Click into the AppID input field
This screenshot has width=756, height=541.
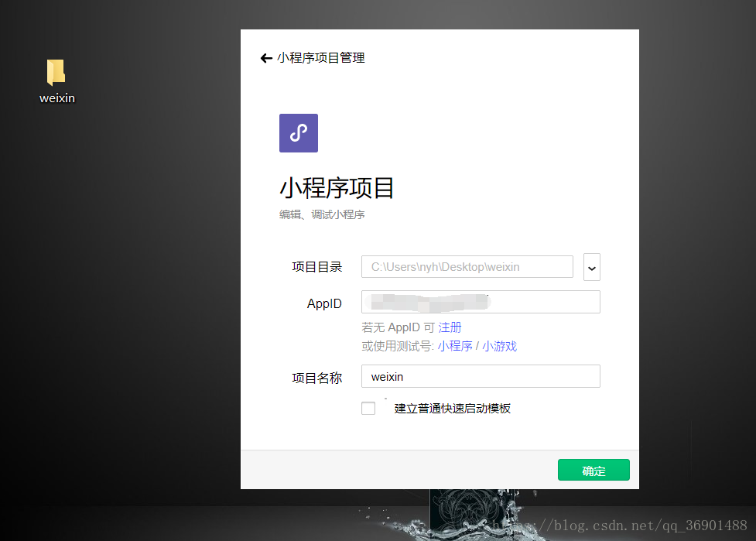(481, 302)
